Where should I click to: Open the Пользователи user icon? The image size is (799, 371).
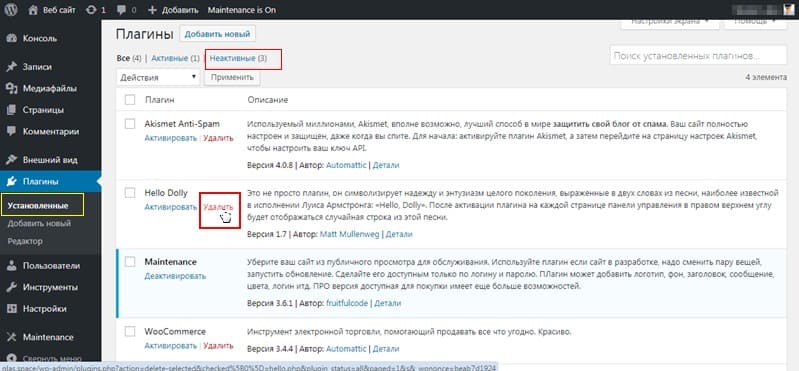[x=12, y=266]
